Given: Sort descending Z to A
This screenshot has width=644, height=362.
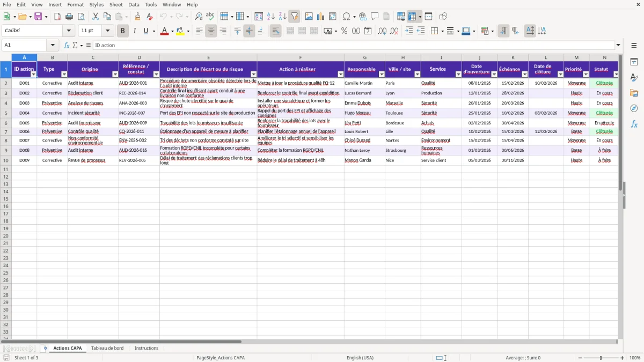Looking at the screenshot, I should 283,17.
